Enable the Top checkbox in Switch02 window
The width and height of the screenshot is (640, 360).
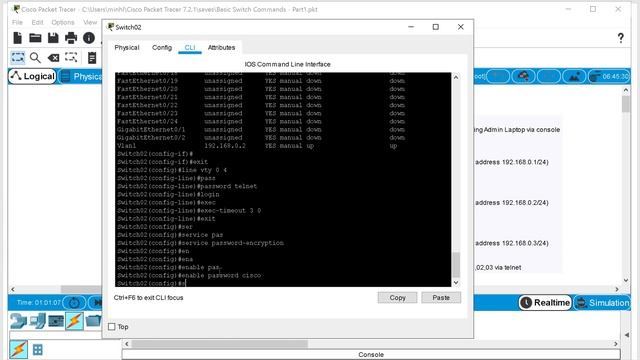(x=112, y=327)
